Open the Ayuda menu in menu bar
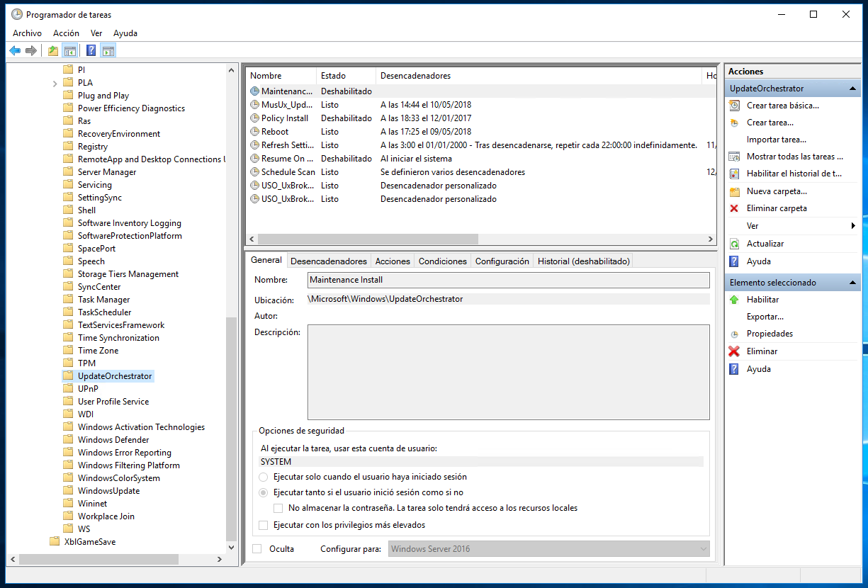Image resolution: width=868 pixels, height=588 pixels. 125,33
